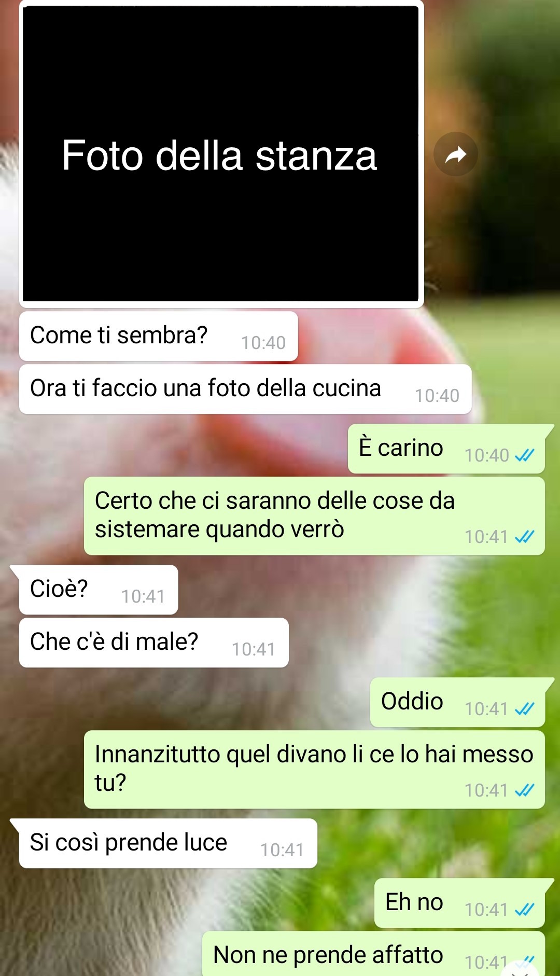Tap the 10:40 timestamp on 'Come ti sembra?'
Viewport: 560px width, 976px height.
point(263,343)
